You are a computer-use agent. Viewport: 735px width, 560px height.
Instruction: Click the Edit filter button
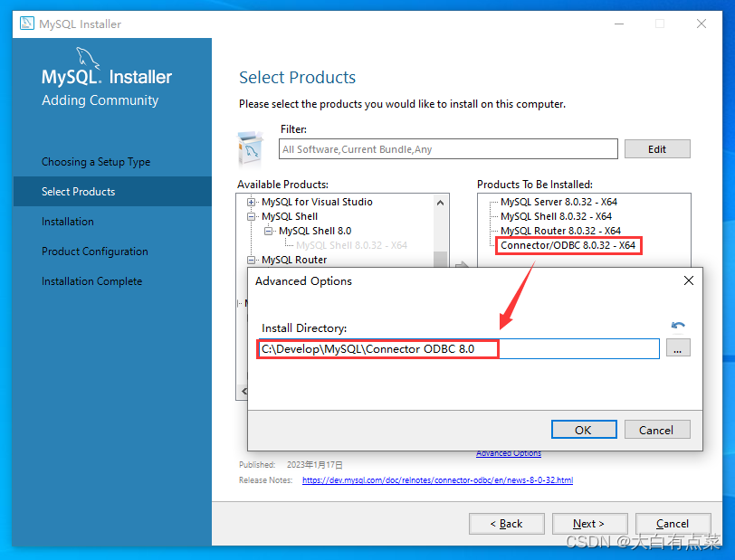657,149
